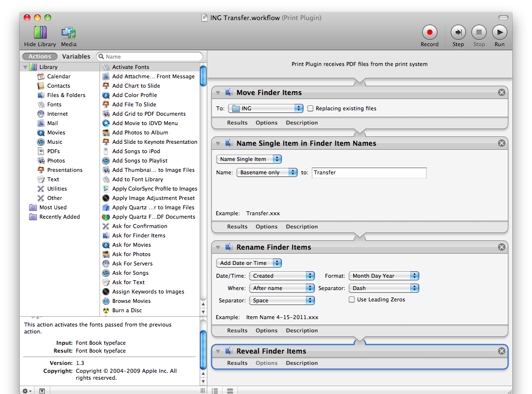Open the Add Date or Time dropdown

tap(249, 263)
